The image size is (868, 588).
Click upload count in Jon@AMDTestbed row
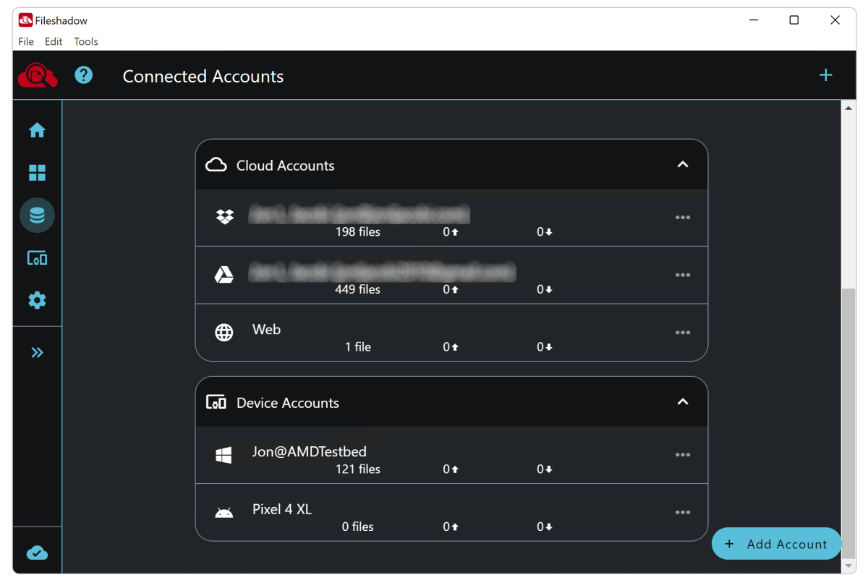tap(451, 469)
